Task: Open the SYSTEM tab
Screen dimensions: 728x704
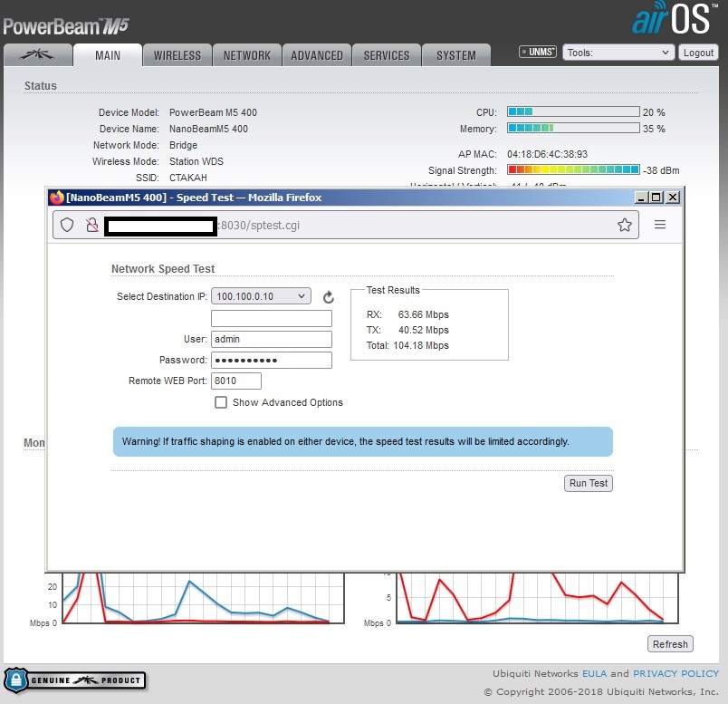Action: tap(456, 55)
